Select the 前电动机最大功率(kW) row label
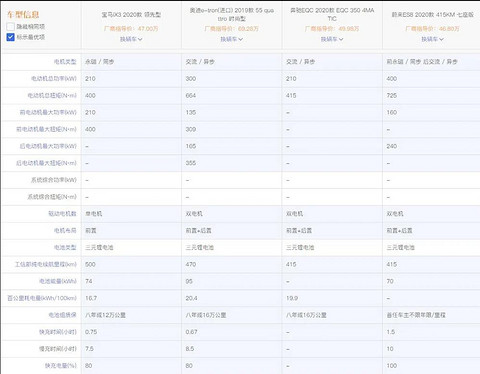480x374 pixels. [48, 112]
